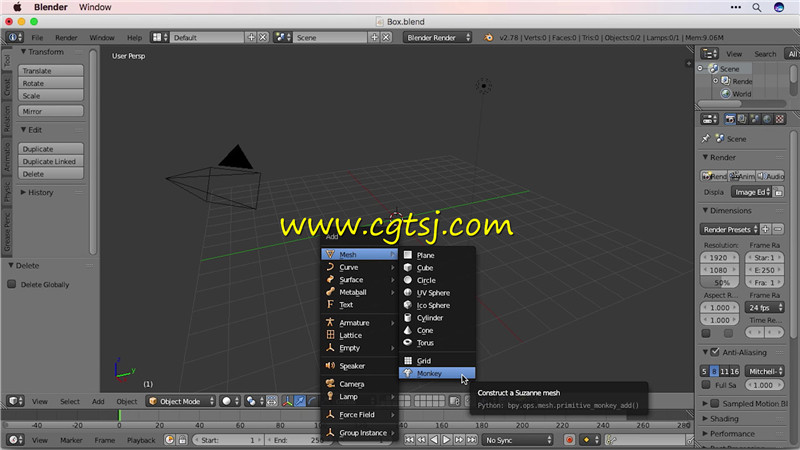Click the Mirror button
Image resolution: width=800 pixels, height=450 pixels.
[x=51, y=111]
